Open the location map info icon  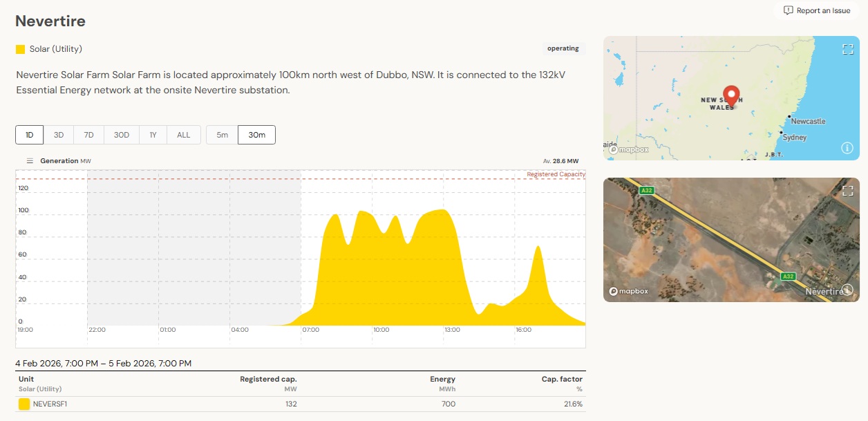pos(847,148)
